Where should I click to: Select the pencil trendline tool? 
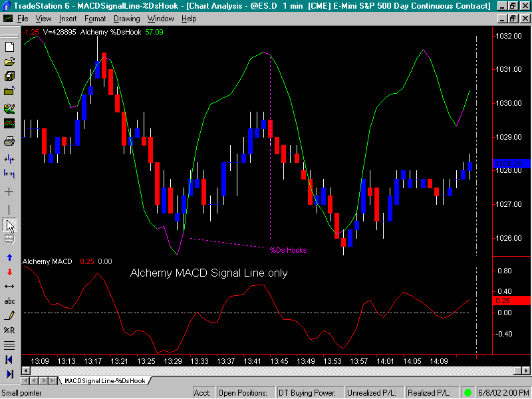coord(9,316)
